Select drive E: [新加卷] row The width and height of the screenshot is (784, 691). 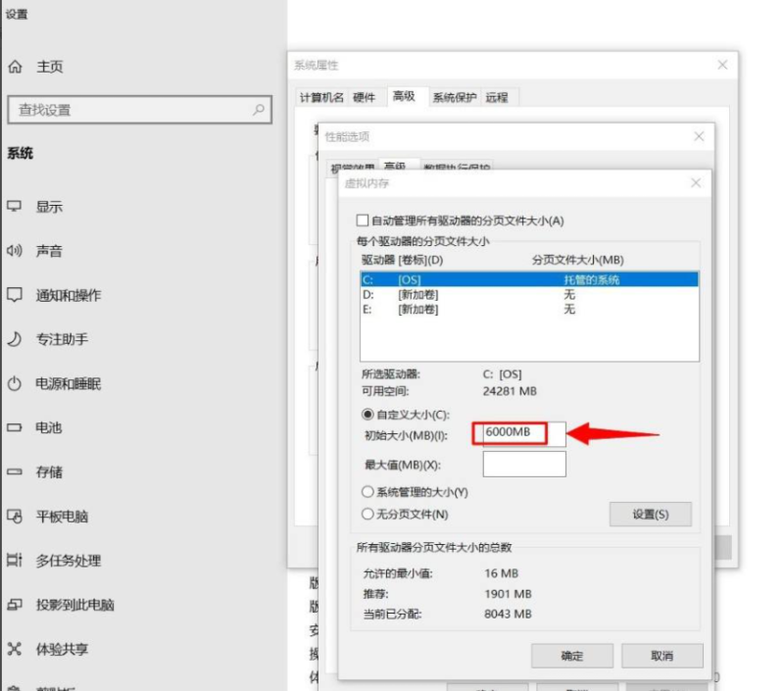tap(529, 310)
